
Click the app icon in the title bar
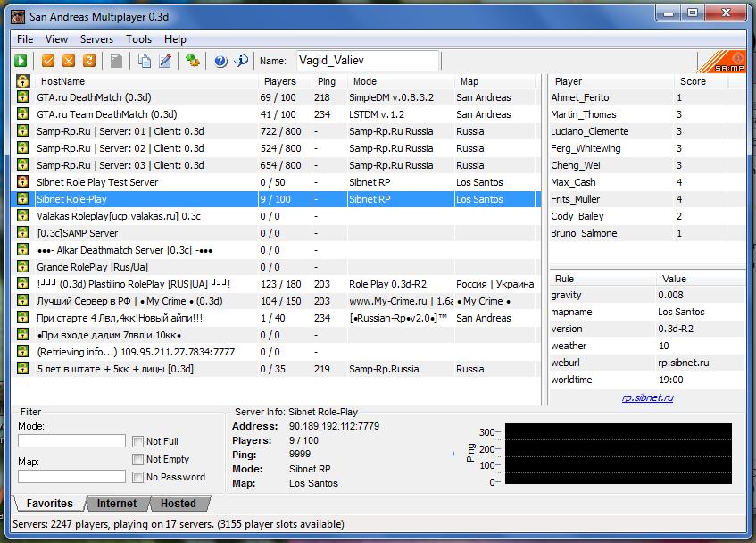tap(18, 17)
